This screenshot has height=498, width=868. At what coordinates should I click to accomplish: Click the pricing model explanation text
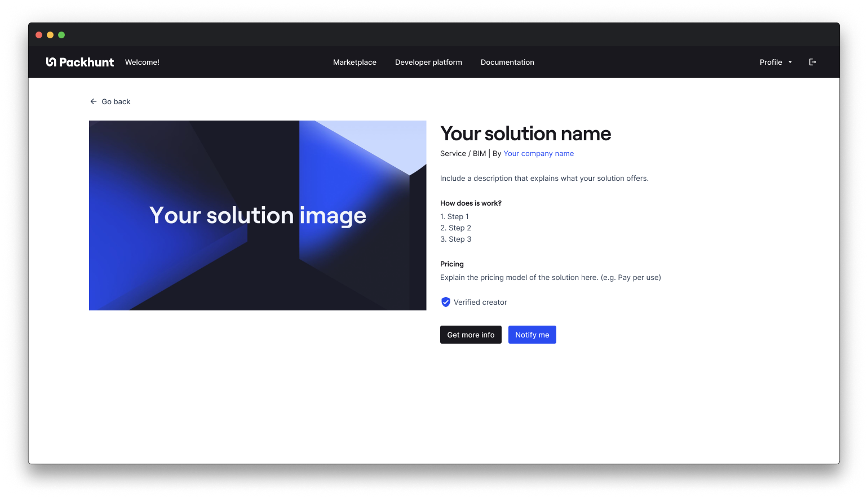tap(551, 277)
